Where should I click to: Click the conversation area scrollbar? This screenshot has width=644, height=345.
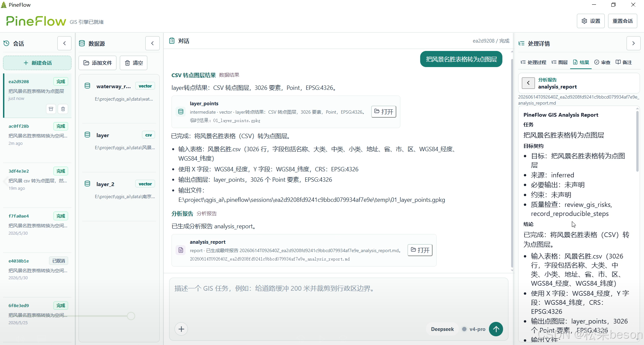pos(512,163)
